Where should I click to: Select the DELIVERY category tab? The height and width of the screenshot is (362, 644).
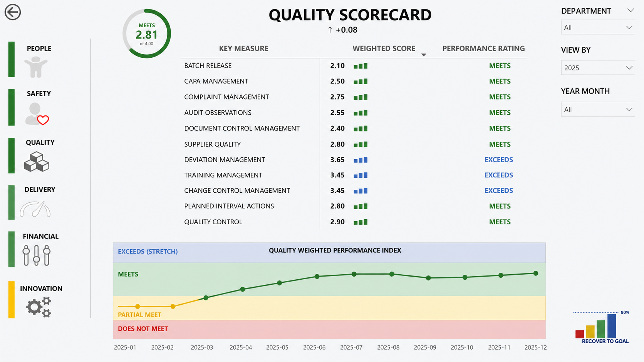[x=40, y=190]
